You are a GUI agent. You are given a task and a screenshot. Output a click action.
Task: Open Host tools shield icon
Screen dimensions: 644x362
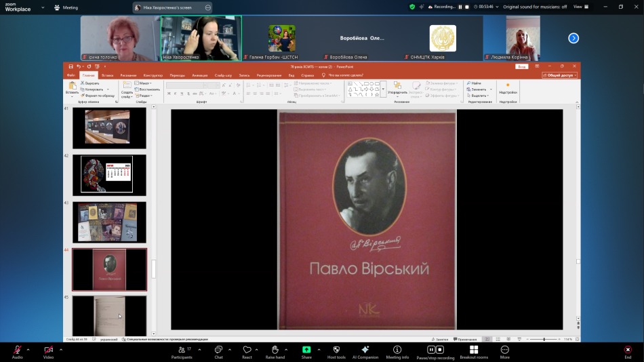(x=336, y=350)
